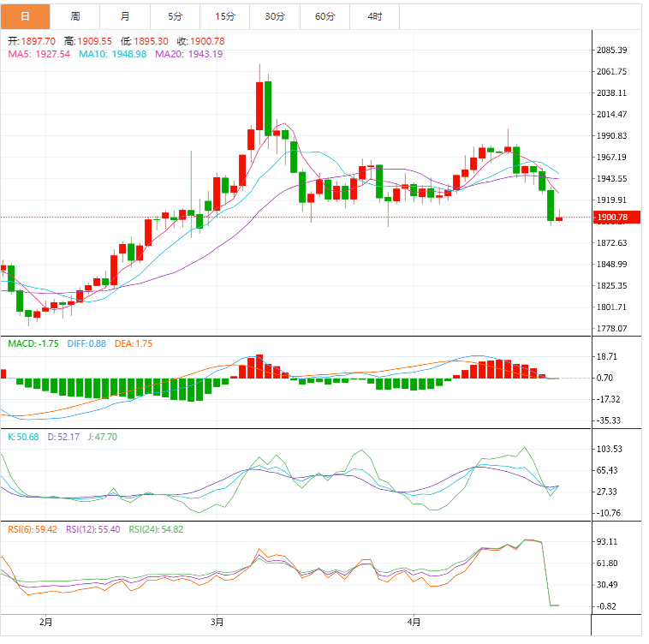Screen dimensions: 649x644
Task: Click the red 1900.78 current price label
Action: coord(616,217)
